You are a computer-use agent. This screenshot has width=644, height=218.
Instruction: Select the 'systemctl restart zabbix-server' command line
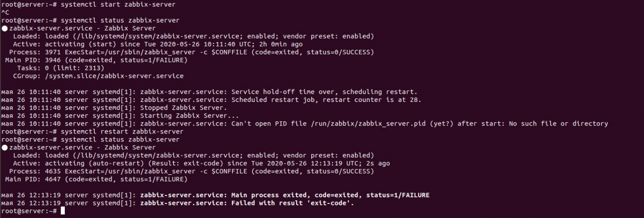click(x=122, y=132)
